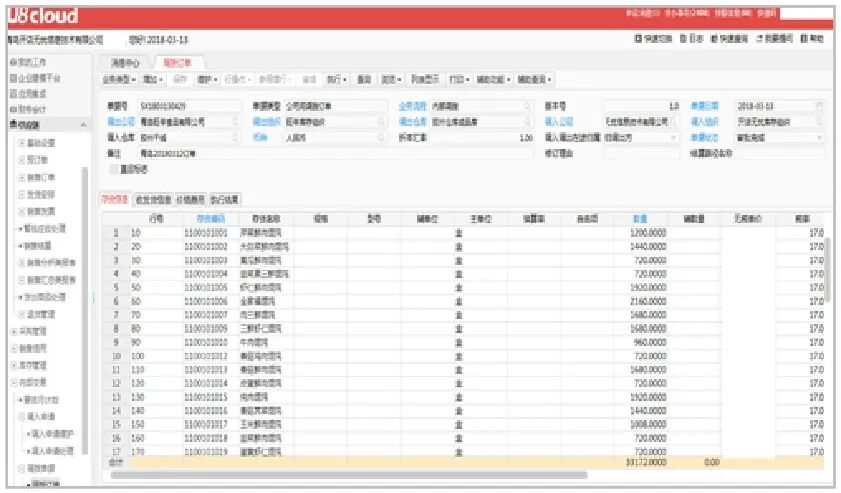
Task: Open the 增加 dropdown in the toolbar
Action: [x=153, y=79]
